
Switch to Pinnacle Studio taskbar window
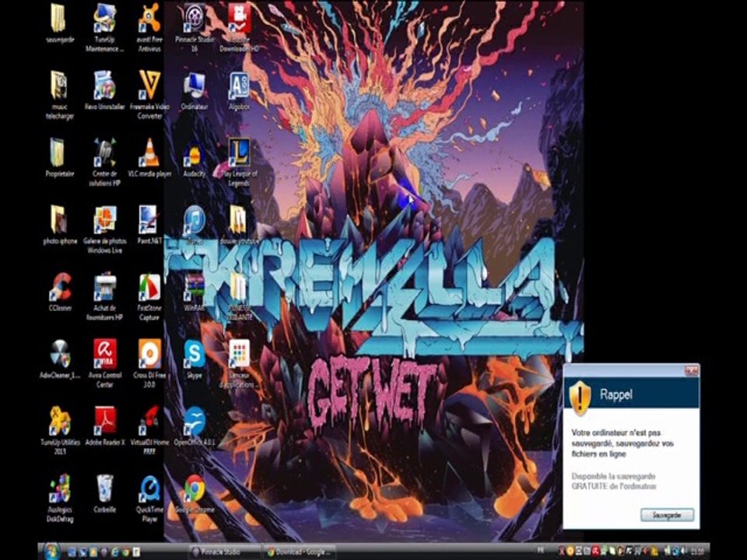223,552
